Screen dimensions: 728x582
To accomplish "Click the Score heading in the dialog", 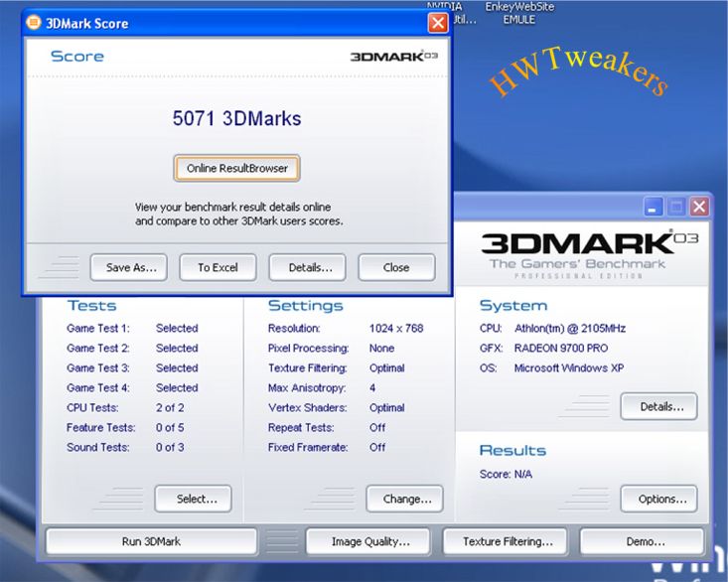I will coord(77,57).
